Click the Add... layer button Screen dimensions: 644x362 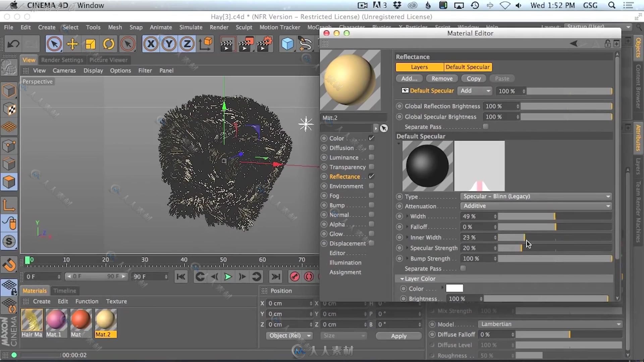pyautogui.click(x=409, y=78)
